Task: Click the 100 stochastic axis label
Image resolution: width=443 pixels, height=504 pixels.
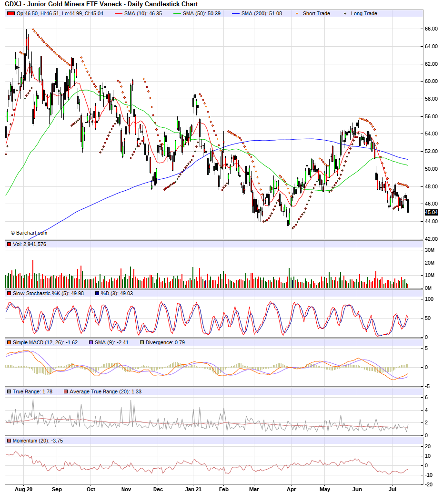Action: (429, 299)
